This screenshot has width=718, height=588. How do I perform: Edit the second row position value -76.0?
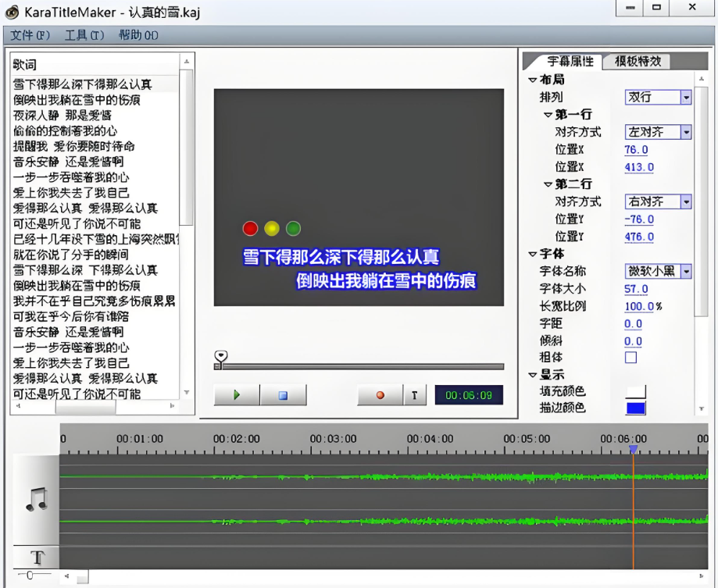(639, 219)
